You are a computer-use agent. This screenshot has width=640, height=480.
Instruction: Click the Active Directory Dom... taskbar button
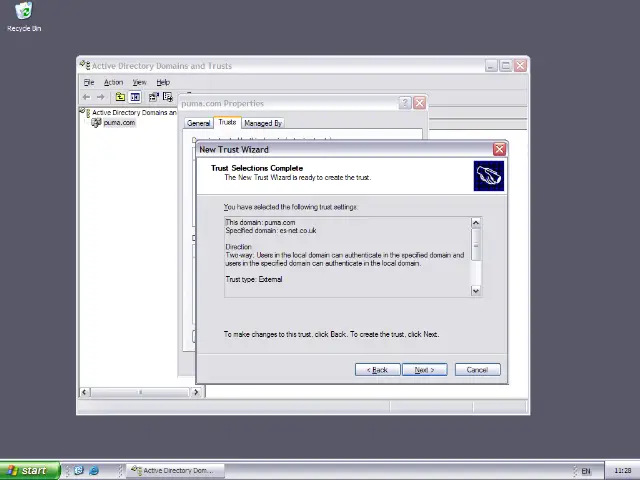pyautogui.click(x=176, y=471)
